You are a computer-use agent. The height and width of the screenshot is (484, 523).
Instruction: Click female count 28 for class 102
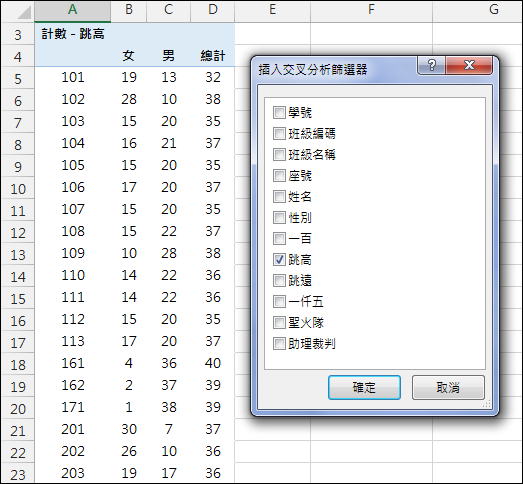pos(129,99)
